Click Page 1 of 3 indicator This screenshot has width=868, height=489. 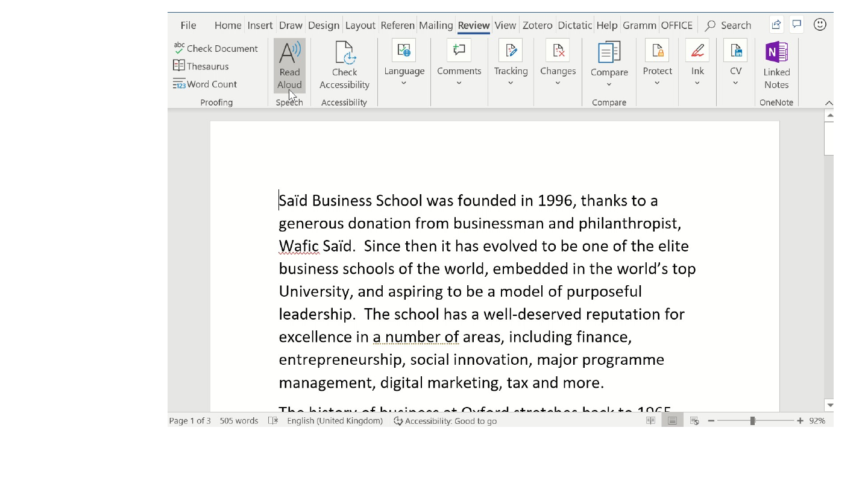pos(190,421)
